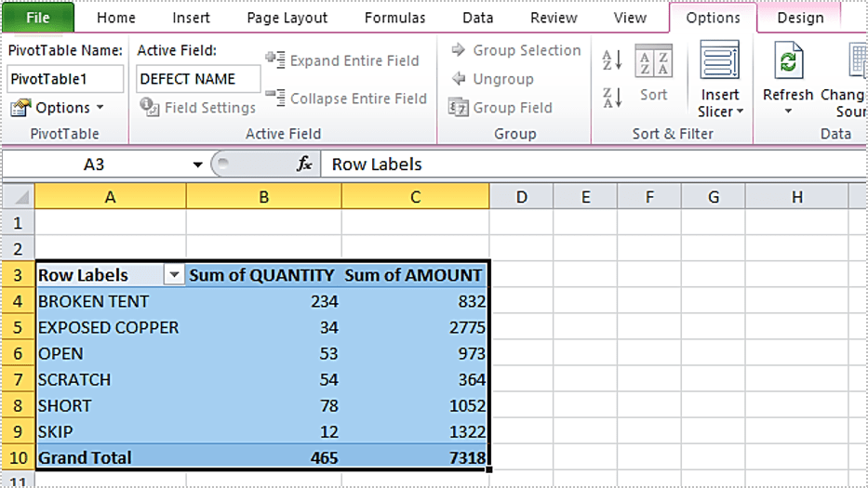Click the Sort Z to A icon
This screenshot has height=488, width=868.
[x=612, y=96]
